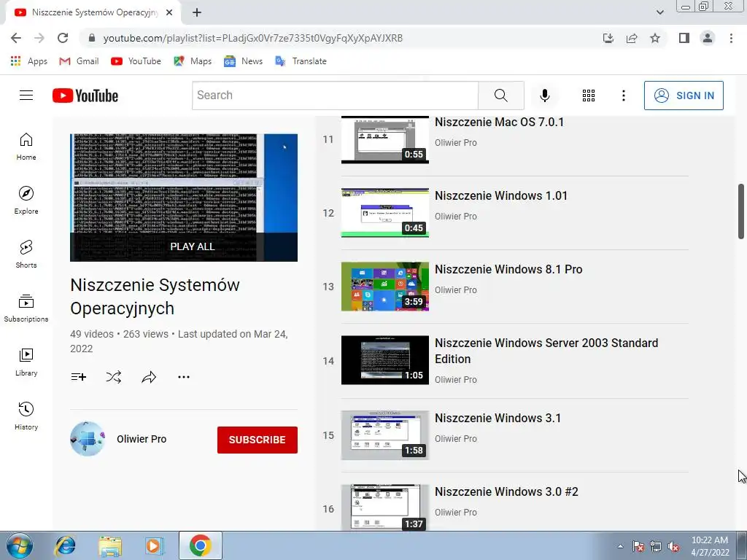Open Explore in sidebar

[26, 200]
